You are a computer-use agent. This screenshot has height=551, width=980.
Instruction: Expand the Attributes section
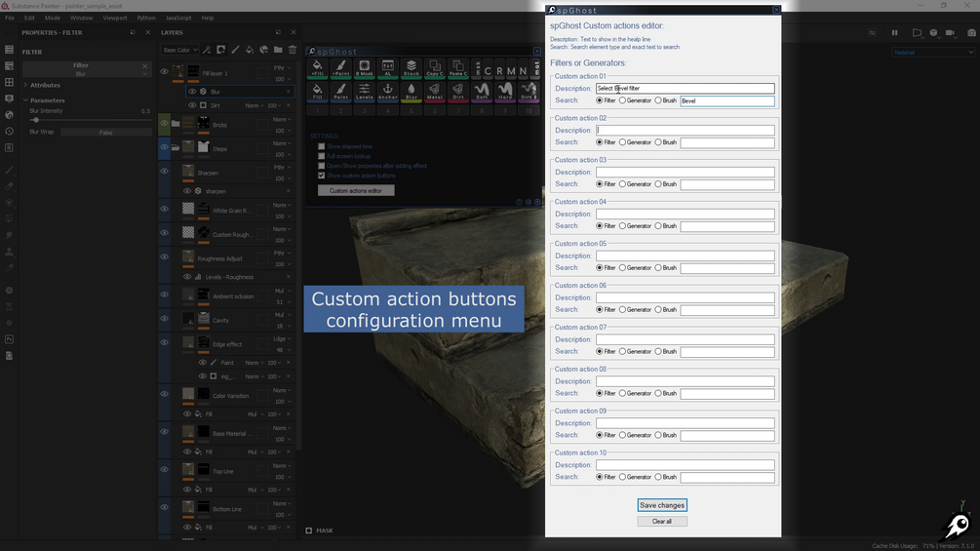pos(25,85)
